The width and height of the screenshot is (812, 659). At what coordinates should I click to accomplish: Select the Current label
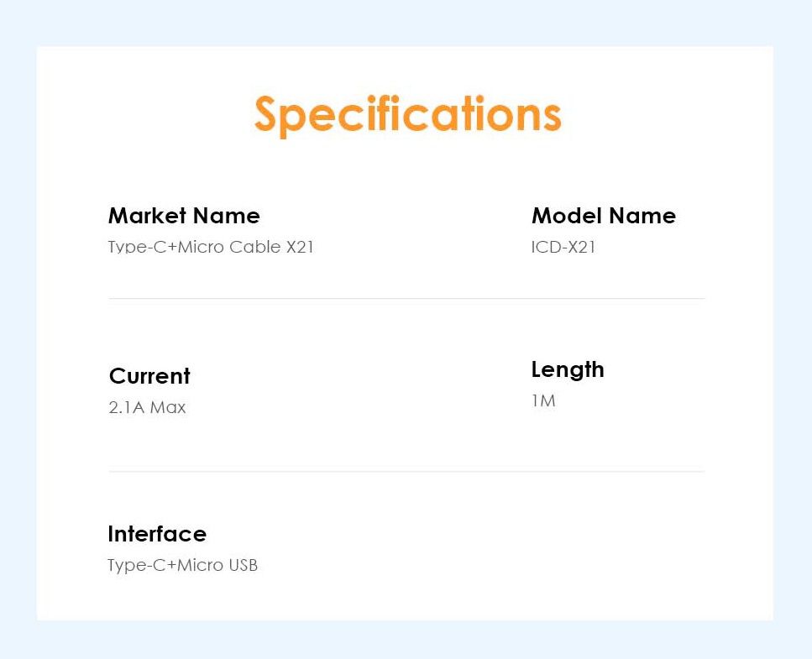[x=149, y=376]
